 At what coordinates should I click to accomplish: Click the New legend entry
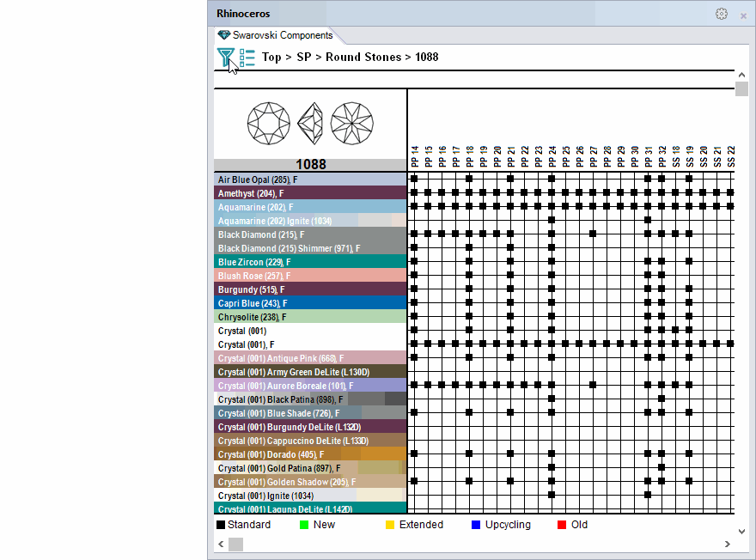(317, 525)
